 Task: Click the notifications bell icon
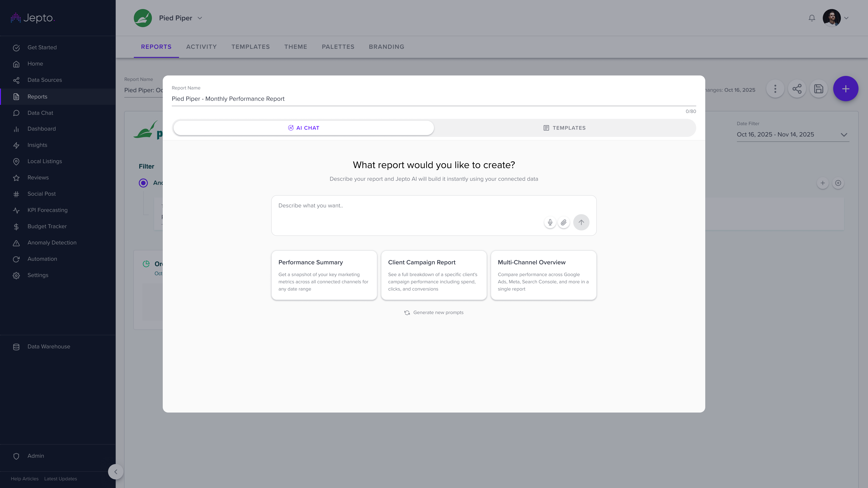812,18
